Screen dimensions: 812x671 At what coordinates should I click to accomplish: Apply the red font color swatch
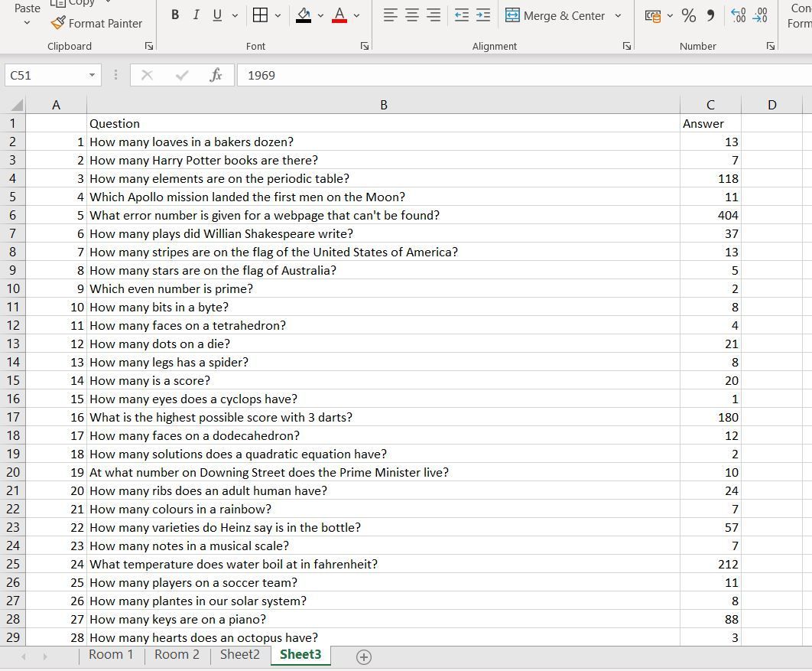pos(339,21)
